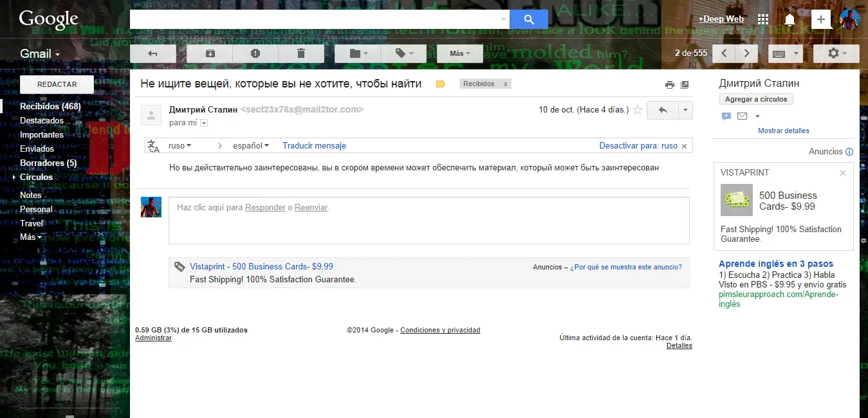The width and height of the screenshot is (868, 418).
Task: Open account profile picture in header
Action: point(849,19)
